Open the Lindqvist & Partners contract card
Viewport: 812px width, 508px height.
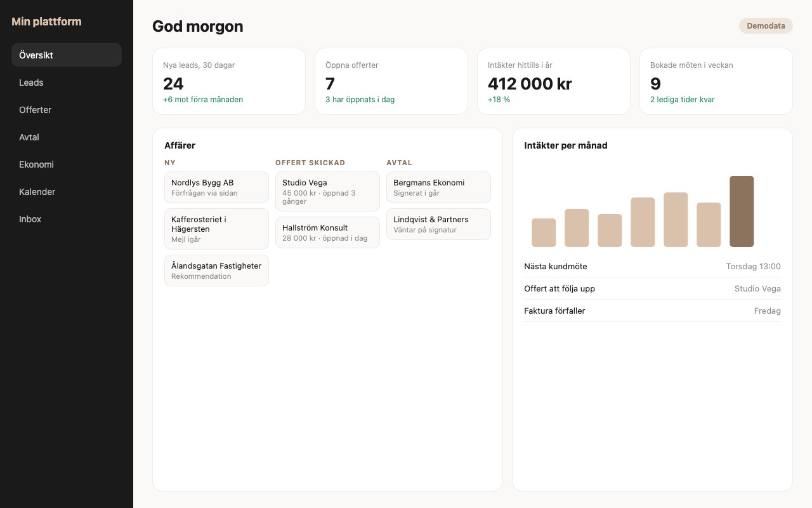438,224
